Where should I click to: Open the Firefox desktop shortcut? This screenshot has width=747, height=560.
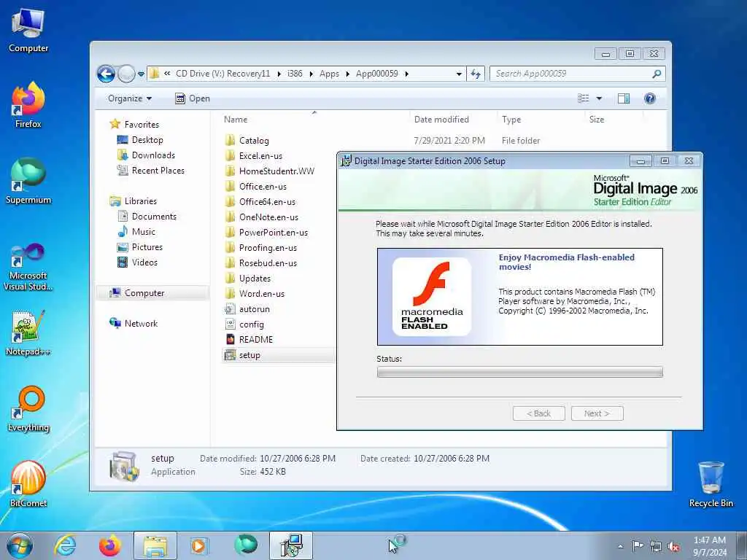[x=28, y=105]
